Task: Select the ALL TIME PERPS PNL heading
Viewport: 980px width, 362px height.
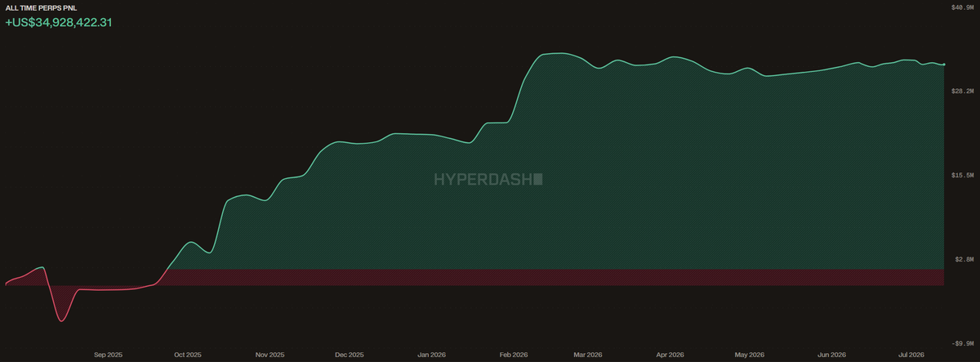Action: point(42,7)
